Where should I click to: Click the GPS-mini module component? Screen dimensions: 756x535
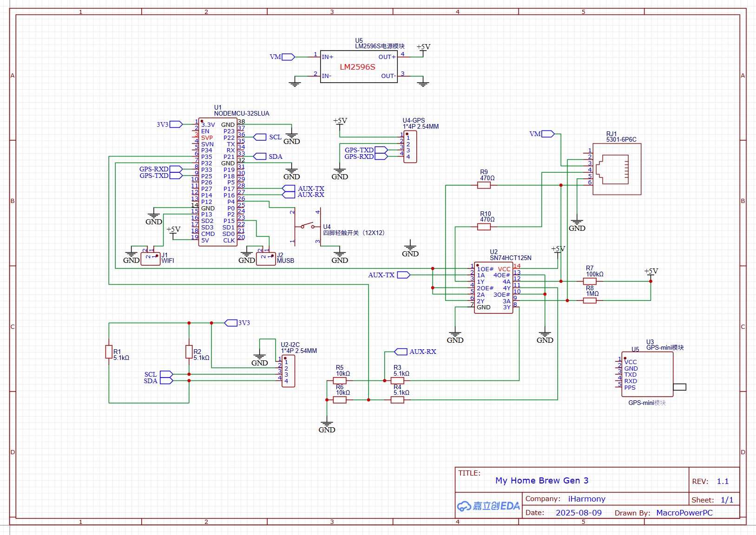click(x=647, y=374)
